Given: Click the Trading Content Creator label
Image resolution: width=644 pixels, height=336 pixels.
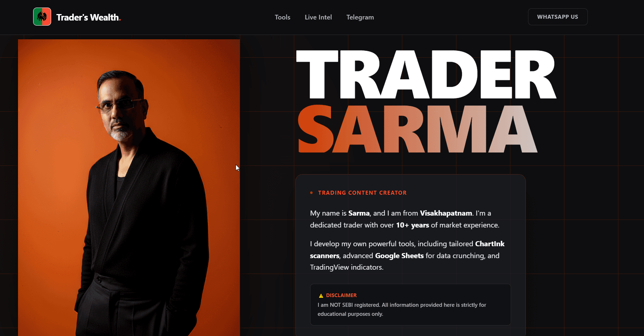Looking at the screenshot, I should click(x=362, y=193).
